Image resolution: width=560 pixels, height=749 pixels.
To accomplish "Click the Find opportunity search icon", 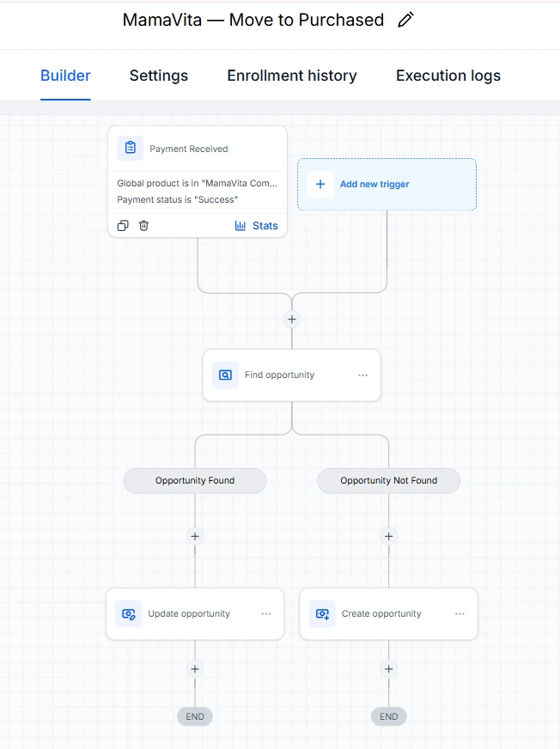I will (225, 375).
